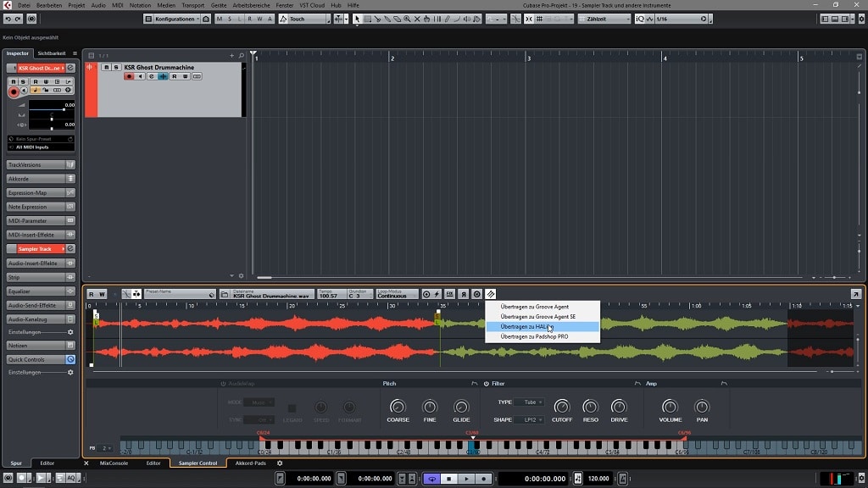The height and width of the screenshot is (488, 868).
Task: Open the Datei menu
Action: point(24,6)
